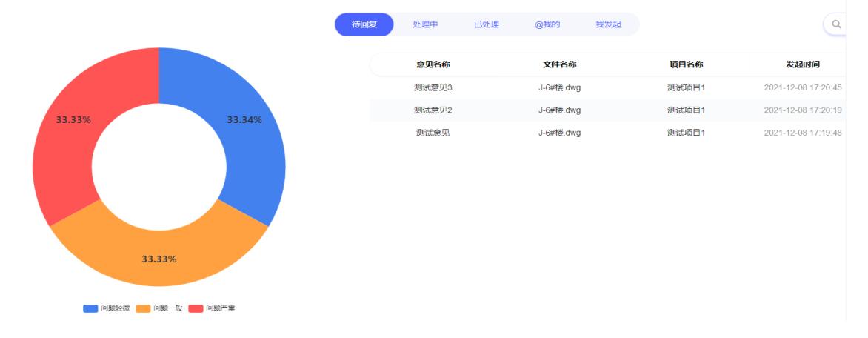Open the 测试意见3 row entry
Screen dimensions: 868x338
433,87
